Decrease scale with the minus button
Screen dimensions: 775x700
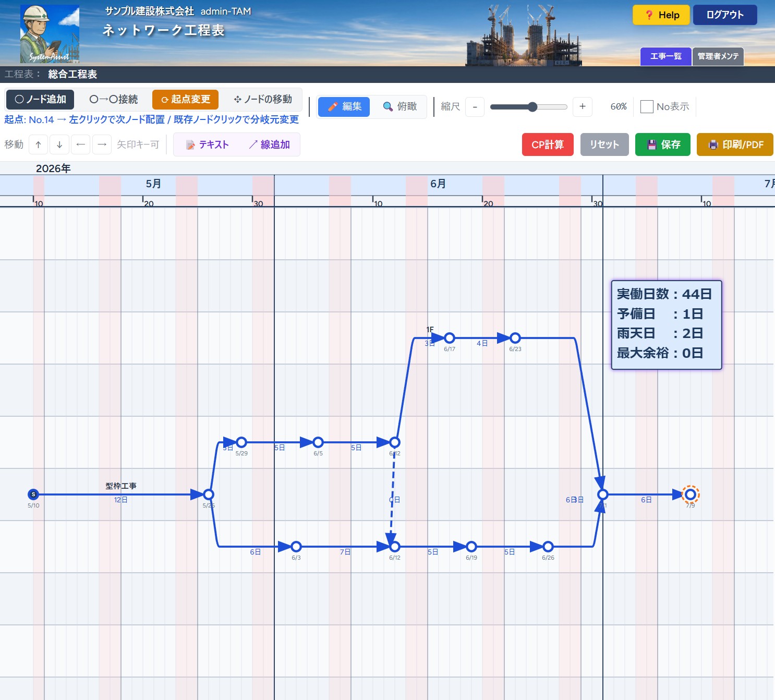click(x=475, y=106)
